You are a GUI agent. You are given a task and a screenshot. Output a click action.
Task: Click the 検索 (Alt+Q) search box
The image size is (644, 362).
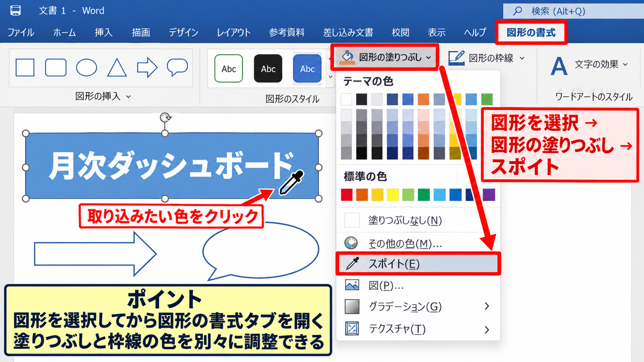pos(574,11)
